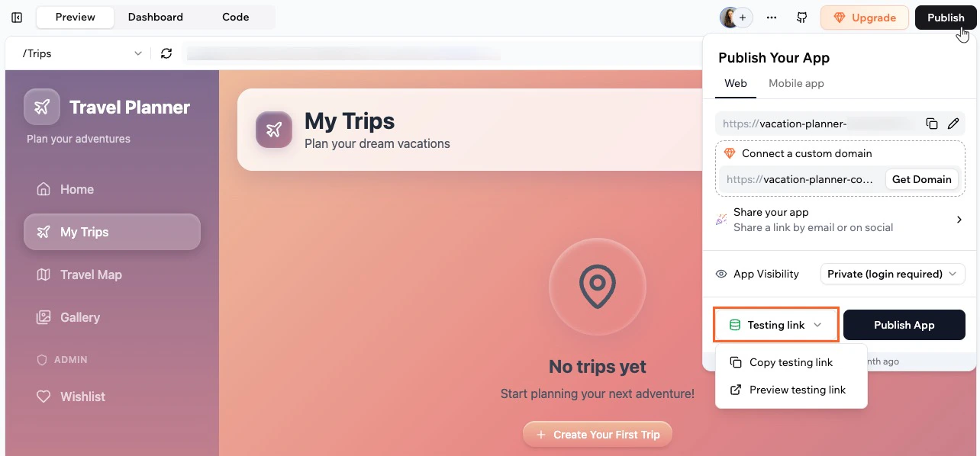980x456 pixels.
Task: Expand the Testing link dropdown
Action: pyautogui.click(x=776, y=325)
